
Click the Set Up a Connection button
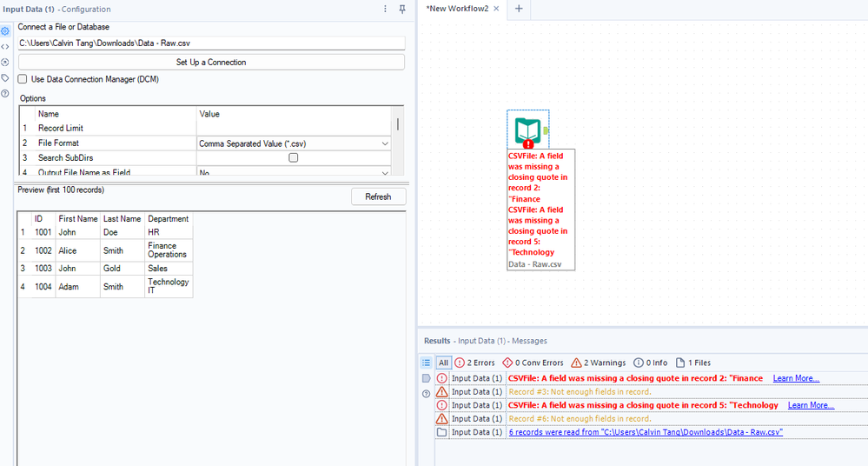pos(211,62)
